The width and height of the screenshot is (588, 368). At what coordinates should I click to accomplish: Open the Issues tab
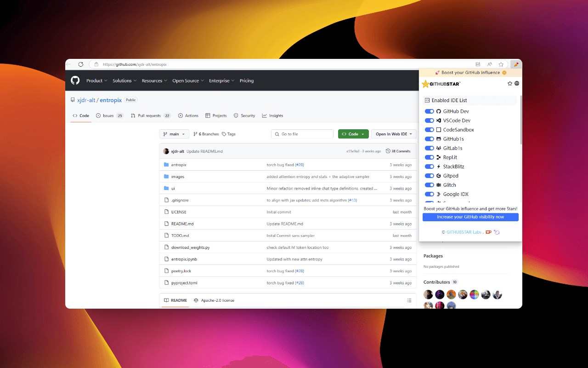coord(110,115)
